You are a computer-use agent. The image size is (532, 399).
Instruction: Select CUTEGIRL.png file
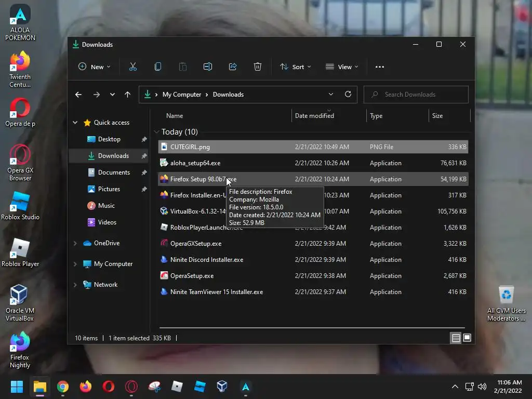point(313,147)
